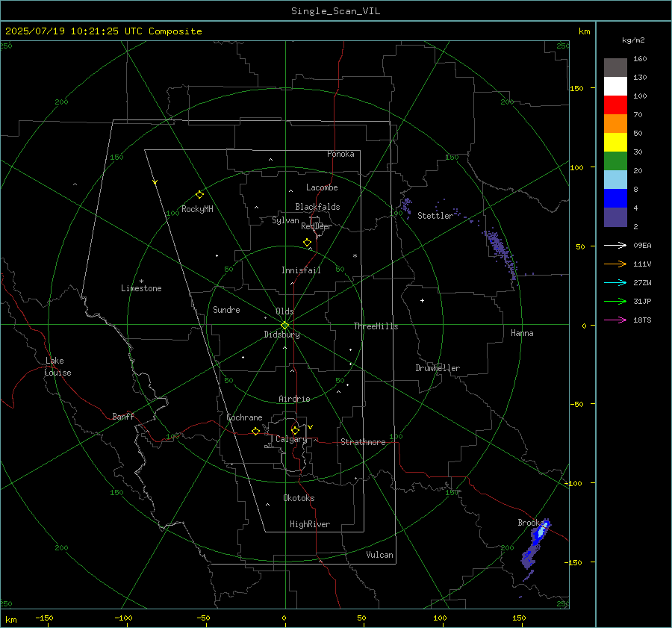Click the Hanna city label
This screenshot has width=672, height=628.
click(x=522, y=333)
